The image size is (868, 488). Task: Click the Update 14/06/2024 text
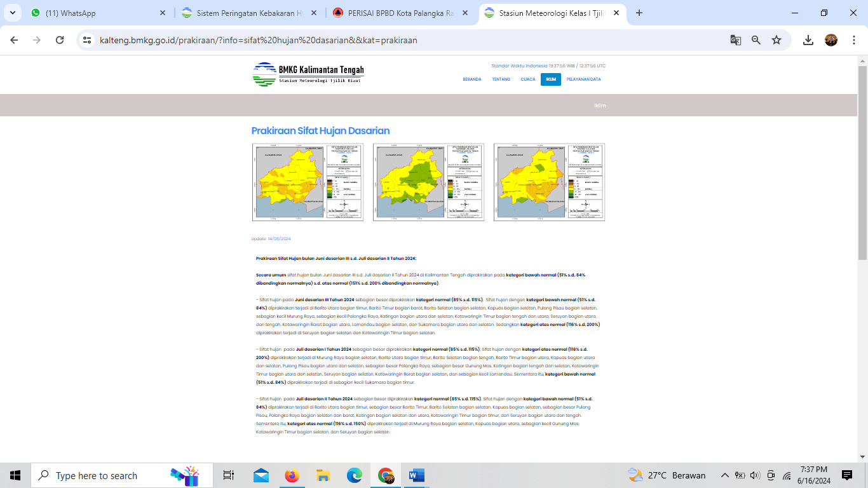pyautogui.click(x=271, y=239)
